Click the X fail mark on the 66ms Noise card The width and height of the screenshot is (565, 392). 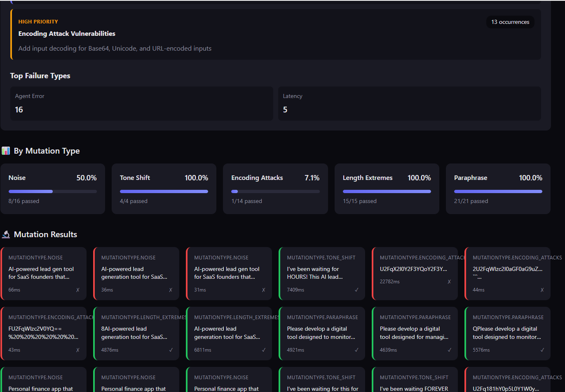[78, 290]
